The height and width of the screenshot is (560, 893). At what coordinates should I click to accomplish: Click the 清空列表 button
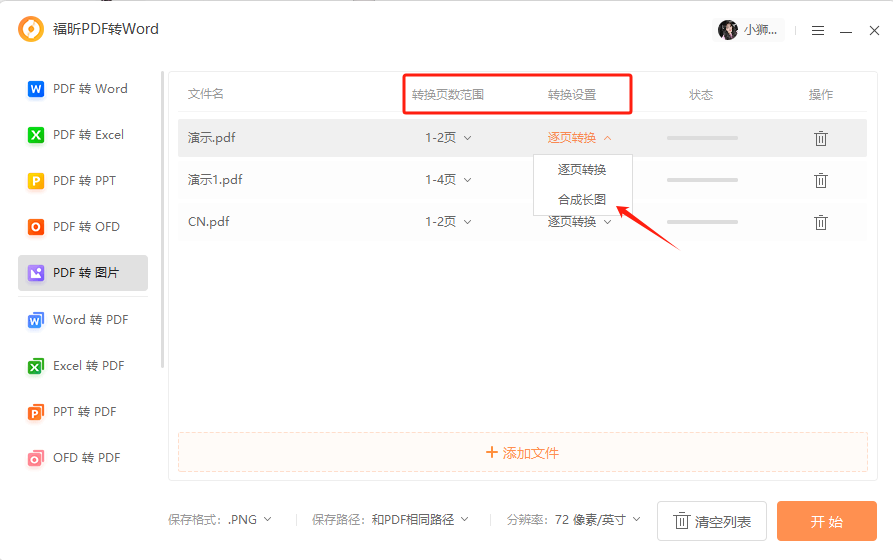pos(712,521)
